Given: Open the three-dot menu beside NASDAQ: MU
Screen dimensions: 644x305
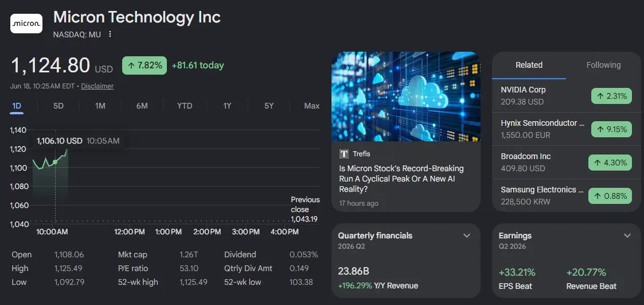Looking at the screenshot, I should (x=110, y=34).
